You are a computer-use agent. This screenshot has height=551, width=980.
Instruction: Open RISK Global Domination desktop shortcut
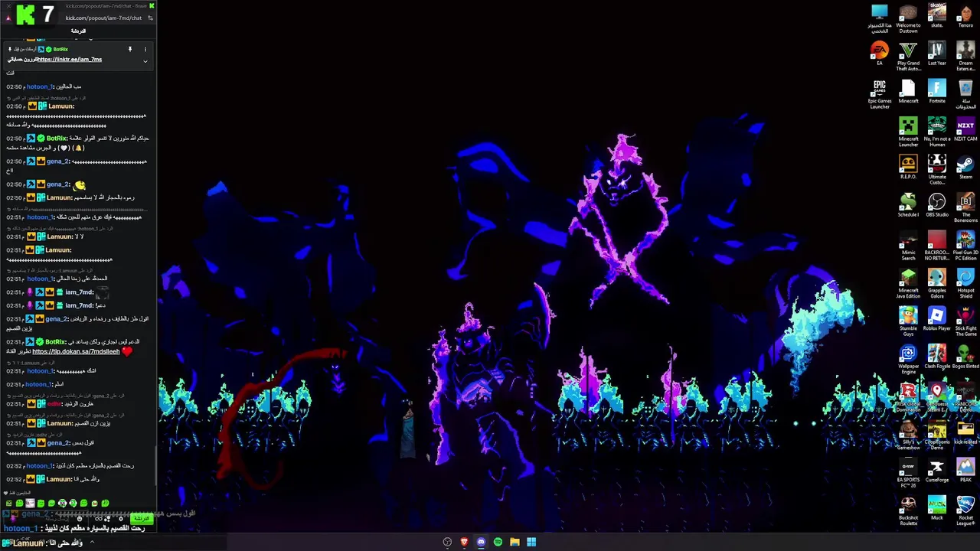(x=908, y=397)
